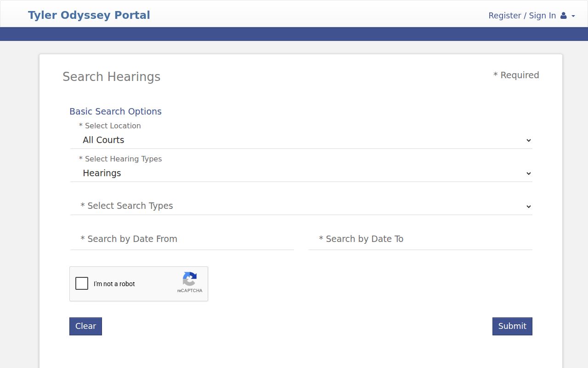Viewport: 588px width, 368px height.
Task: Submit the hearing search
Action: [x=512, y=326]
